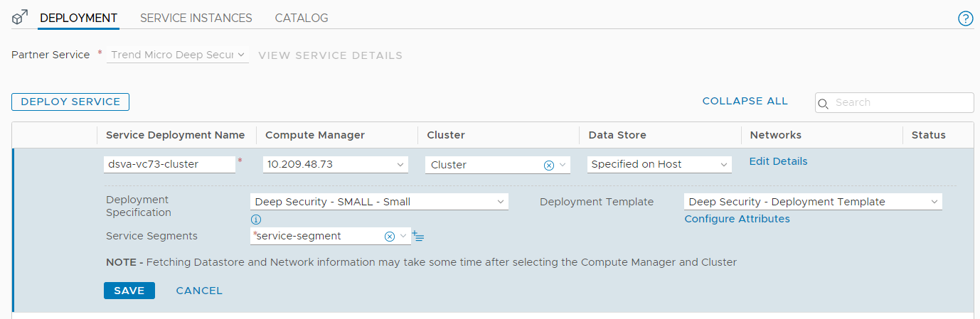Click the add service segment list icon
The image size is (980, 319).
418,237
